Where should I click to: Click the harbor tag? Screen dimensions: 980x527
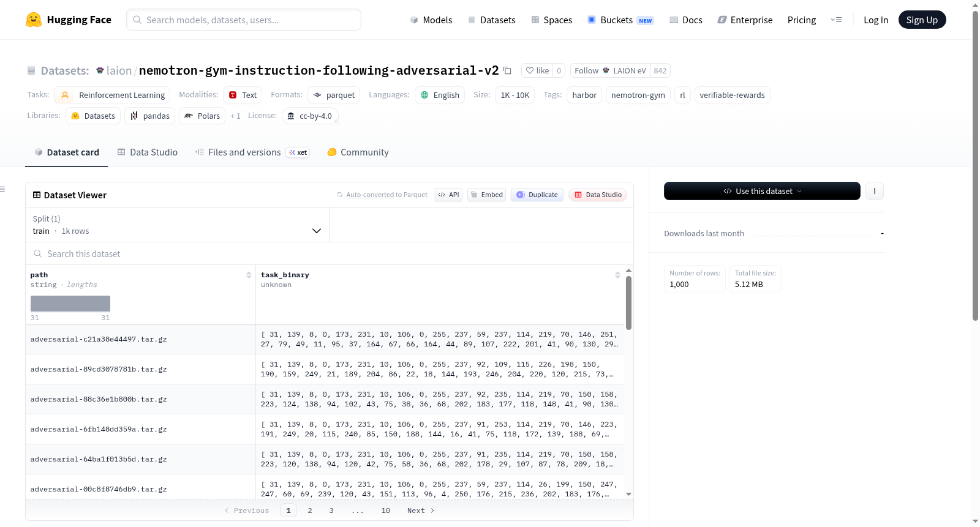pos(584,95)
